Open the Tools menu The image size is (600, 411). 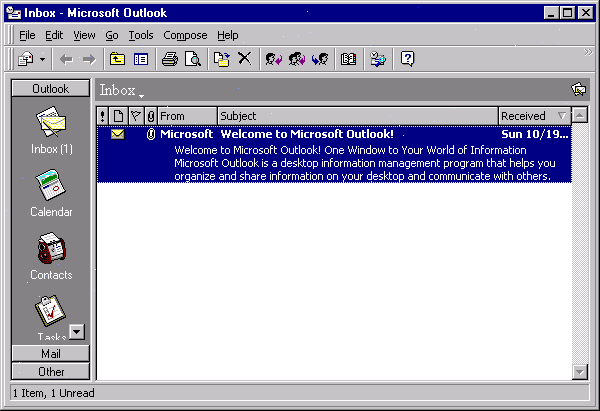pyautogui.click(x=141, y=35)
